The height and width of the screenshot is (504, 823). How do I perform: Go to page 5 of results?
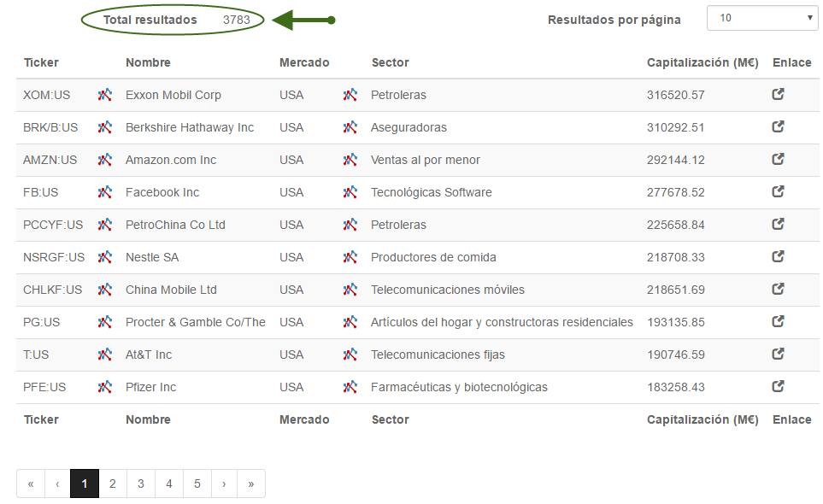click(x=197, y=483)
